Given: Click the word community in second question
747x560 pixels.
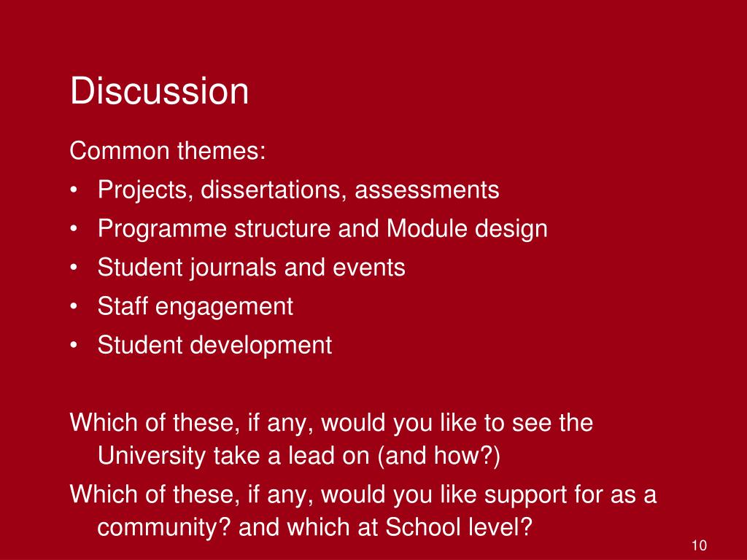Looking at the screenshot, I should click(164, 527).
